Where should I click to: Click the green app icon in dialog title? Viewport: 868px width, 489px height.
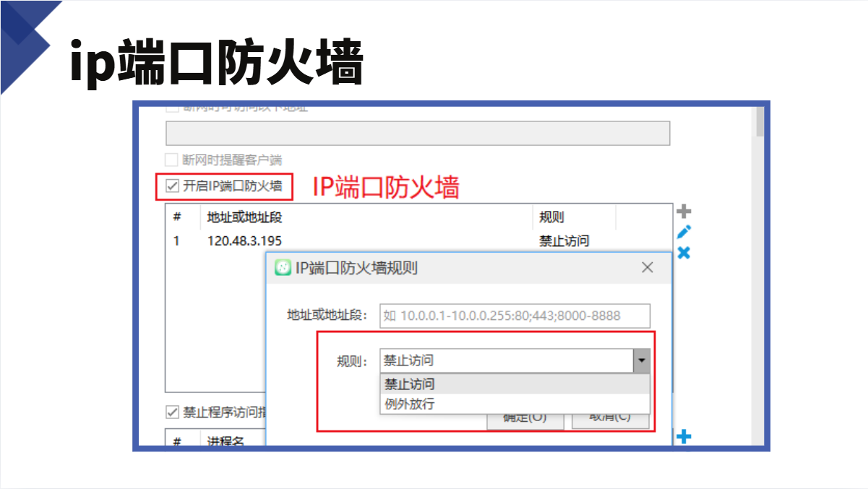(x=283, y=268)
